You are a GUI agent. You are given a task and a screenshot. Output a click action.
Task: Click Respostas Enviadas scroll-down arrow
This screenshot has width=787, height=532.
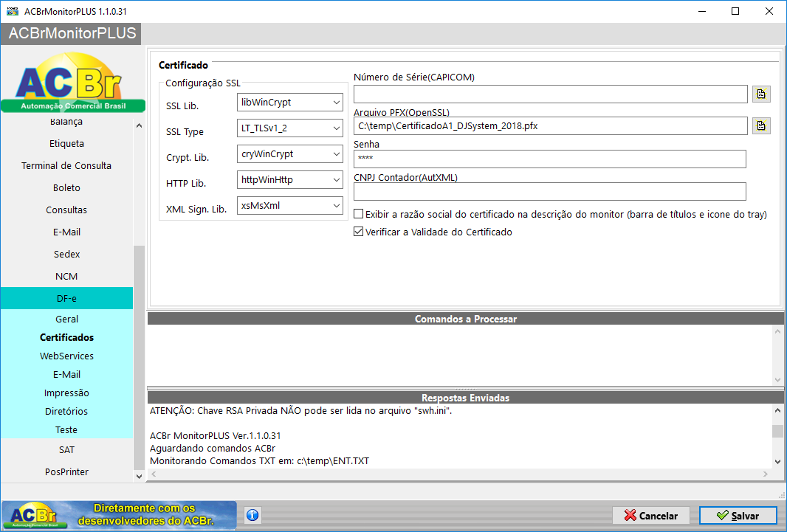[x=777, y=462]
